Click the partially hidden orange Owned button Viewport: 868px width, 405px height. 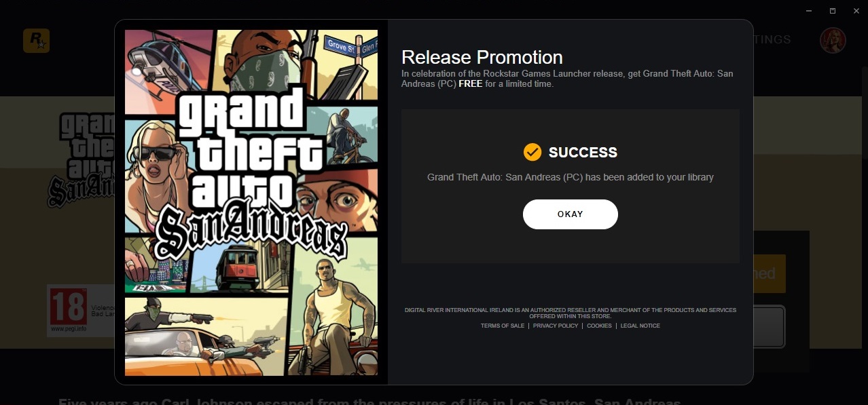(x=770, y=273)
